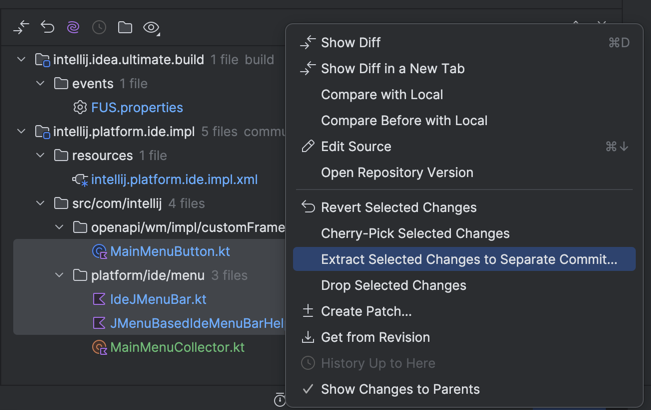Click the IdeJMenuBar.kt Kotlin file icon
651x410 pixels.
pyautogui.click(x=99, y=299)
